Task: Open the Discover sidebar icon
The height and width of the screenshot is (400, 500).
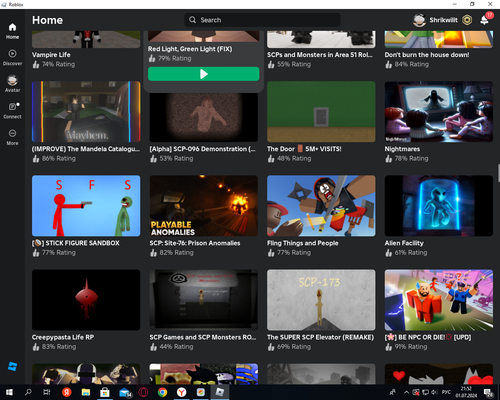Action: coord(12,57)
